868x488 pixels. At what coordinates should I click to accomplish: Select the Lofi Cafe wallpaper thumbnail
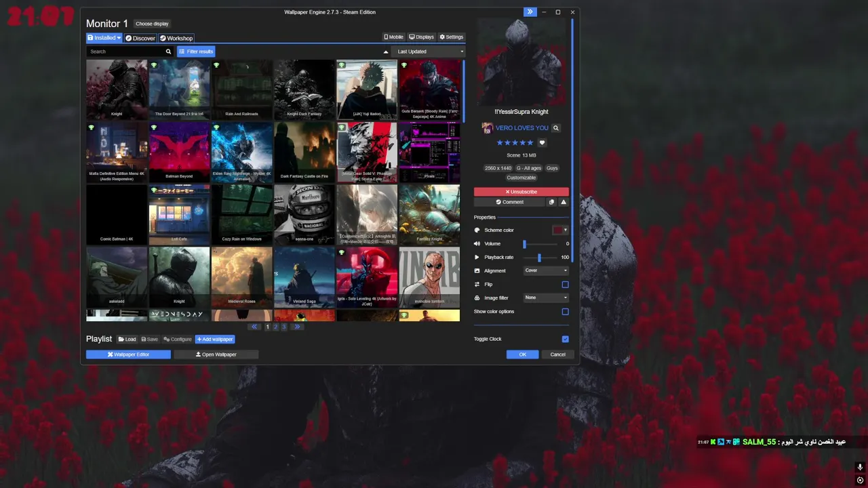tap(179, 215)
